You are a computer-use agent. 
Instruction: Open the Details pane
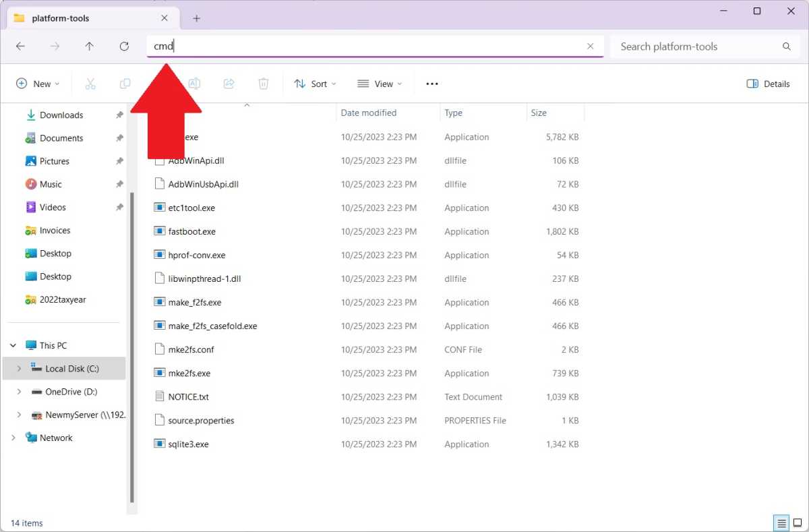click(x=768, y=84)
